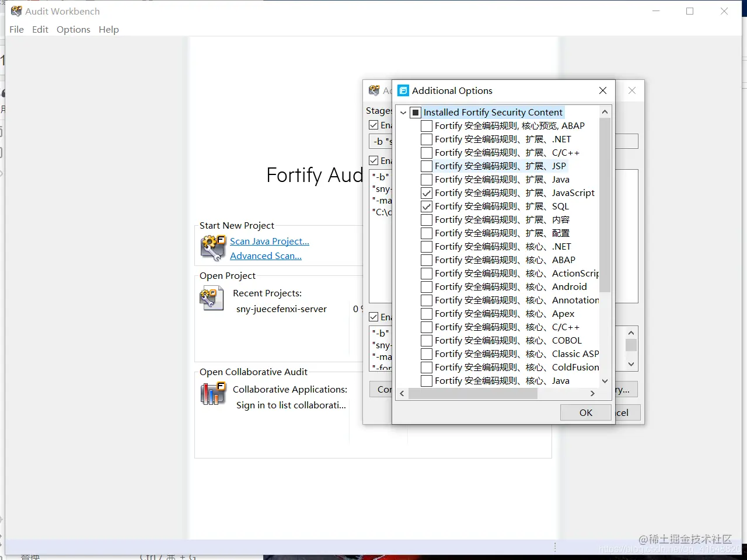
Task: Check the 扩展、C/C++ rule checkbox
Action: point(427,152)
